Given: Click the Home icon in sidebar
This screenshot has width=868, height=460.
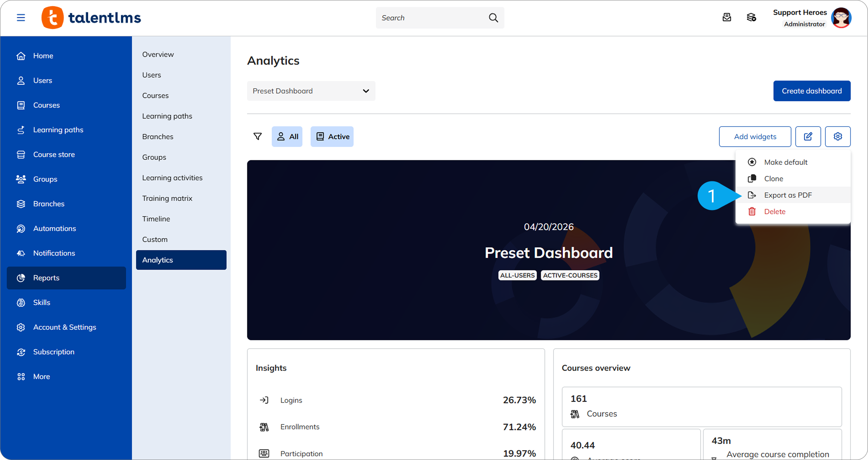Looking at the screenshot, I should (21, 56).
